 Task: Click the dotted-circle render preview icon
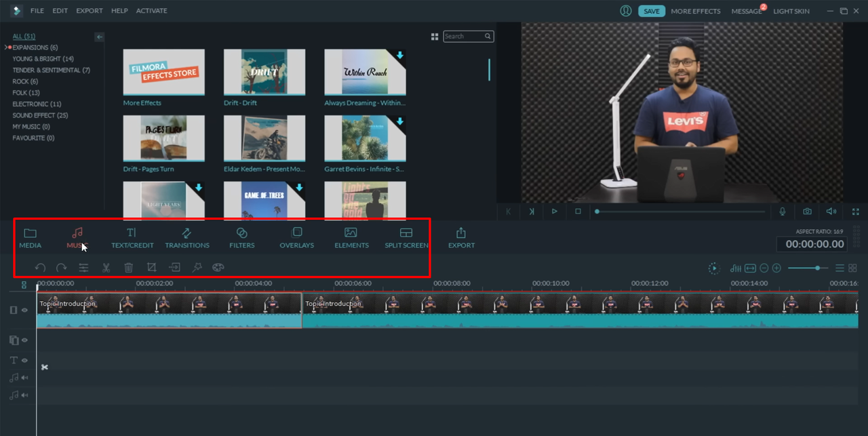(713, 269)
